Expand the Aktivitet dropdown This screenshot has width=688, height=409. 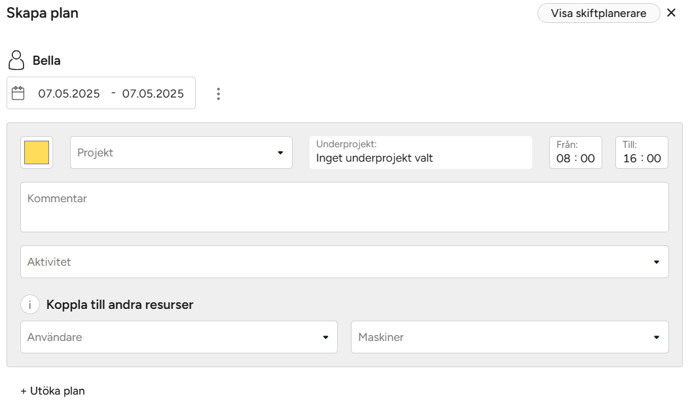[x=344, y=262]
